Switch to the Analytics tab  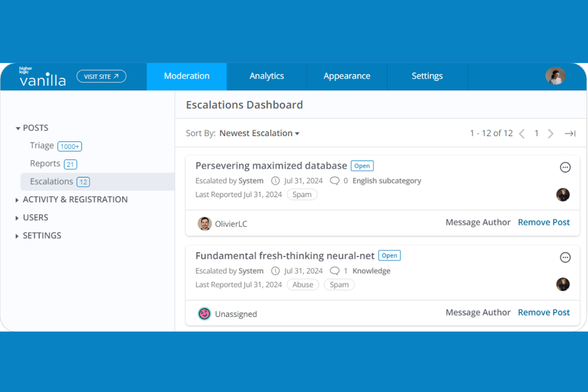coord(267,76)
